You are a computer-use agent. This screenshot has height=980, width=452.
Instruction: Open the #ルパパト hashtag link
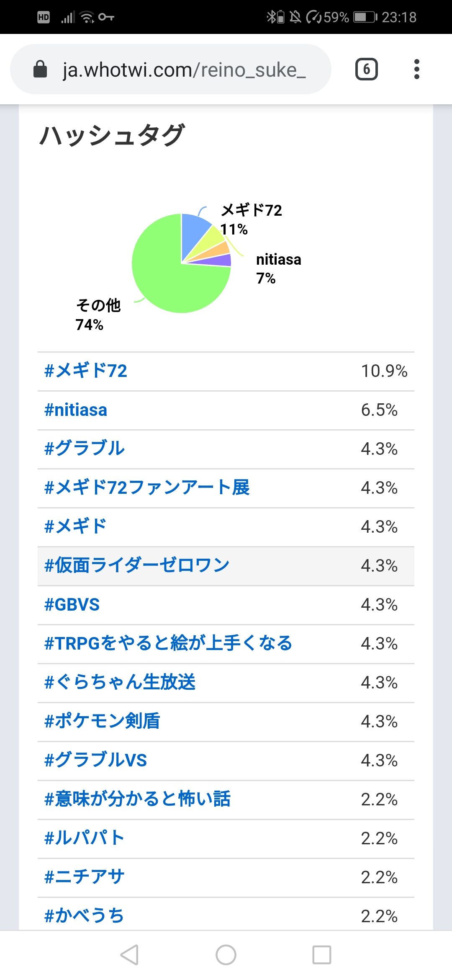tap(85, 838)
